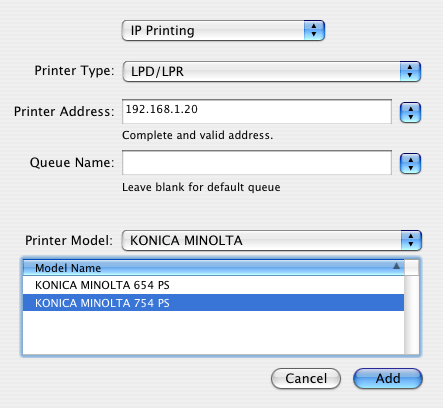443x408 pixels.
Task: Select KONICA MINOLTA 654 PS in the list
Action: tap(213, 285)
